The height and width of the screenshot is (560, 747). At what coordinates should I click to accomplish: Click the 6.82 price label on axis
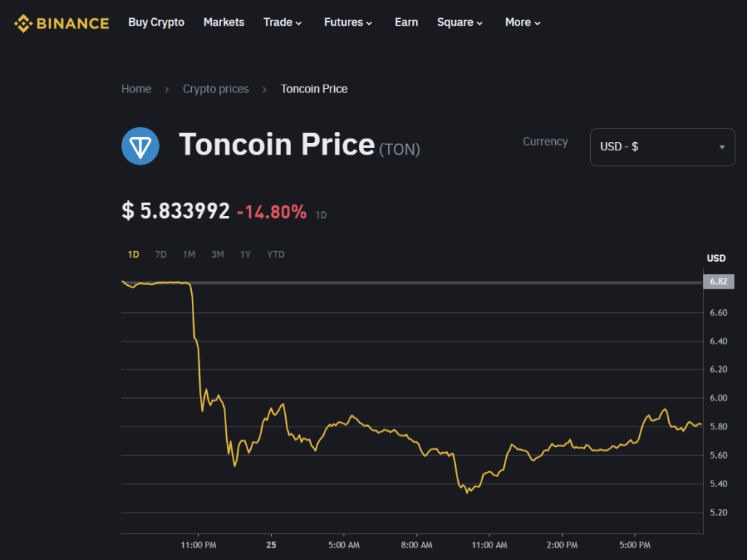[x=718, y=281]
